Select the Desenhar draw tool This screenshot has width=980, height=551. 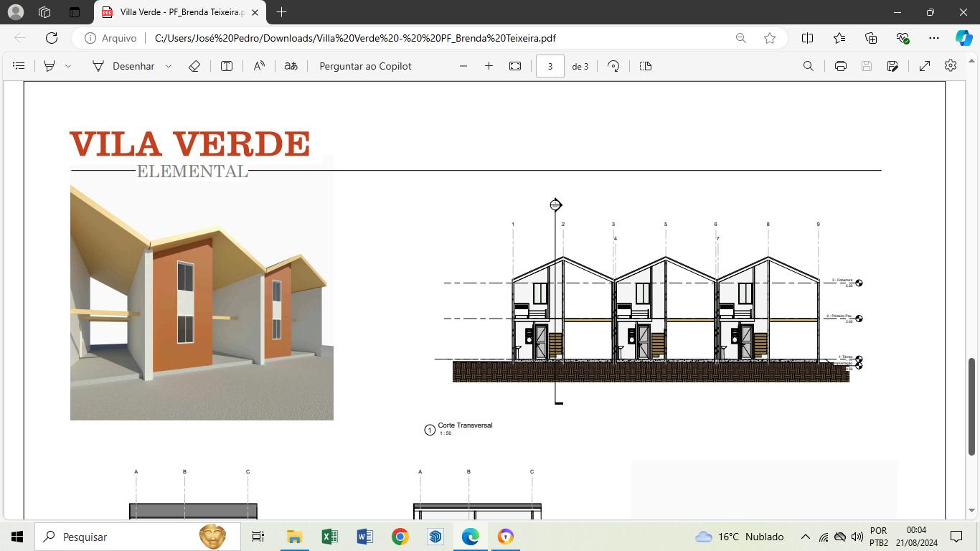(123, 66)
